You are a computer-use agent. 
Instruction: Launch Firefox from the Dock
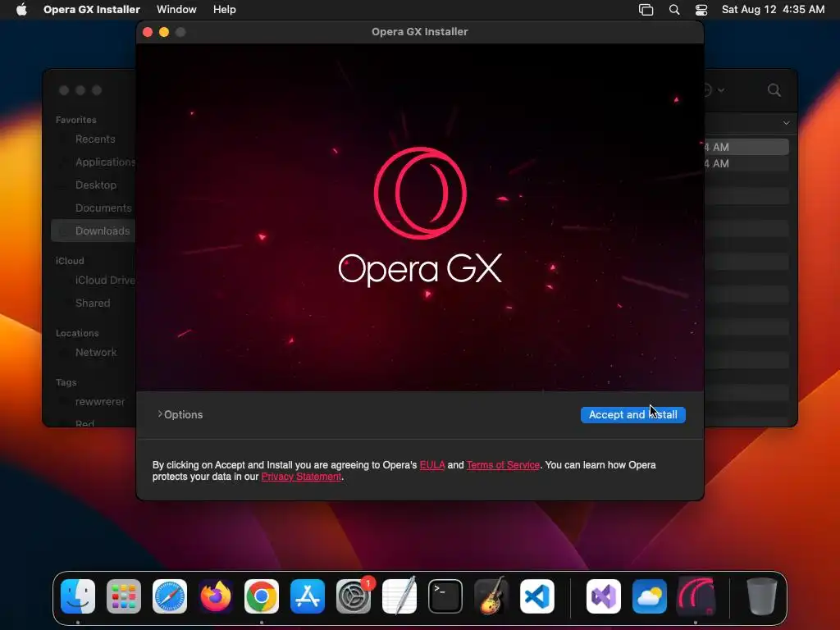pyautogui.click(x=216, y=596)
